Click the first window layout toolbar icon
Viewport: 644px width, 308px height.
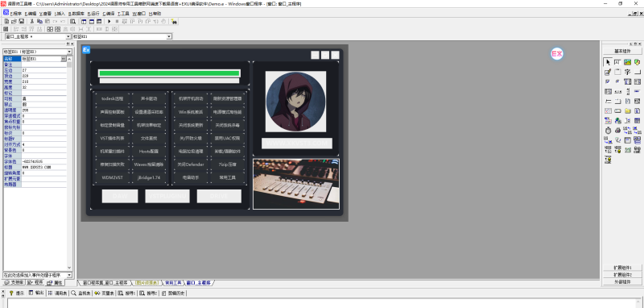point(84,22)
